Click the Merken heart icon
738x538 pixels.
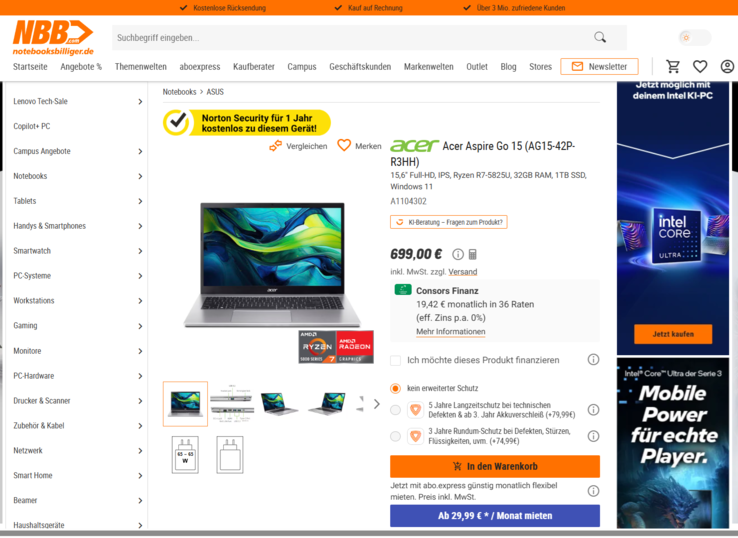pyautogui.click(x=344, y=145)
